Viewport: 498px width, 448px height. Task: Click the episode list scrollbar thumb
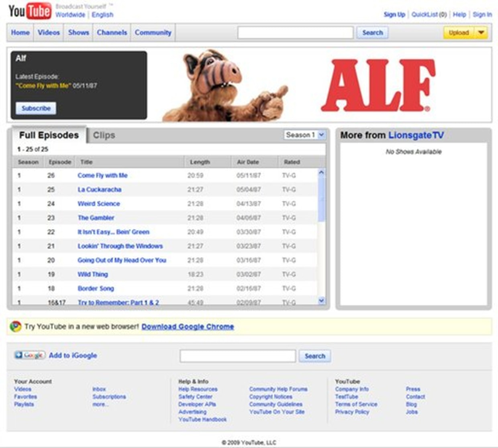[321, 199]
